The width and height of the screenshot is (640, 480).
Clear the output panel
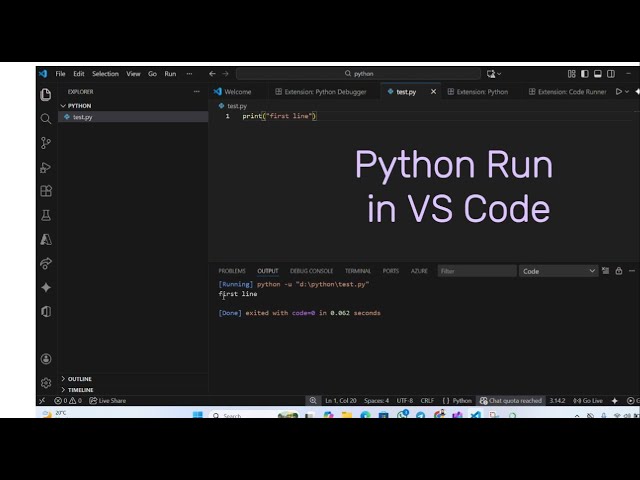tap(606, 271)
